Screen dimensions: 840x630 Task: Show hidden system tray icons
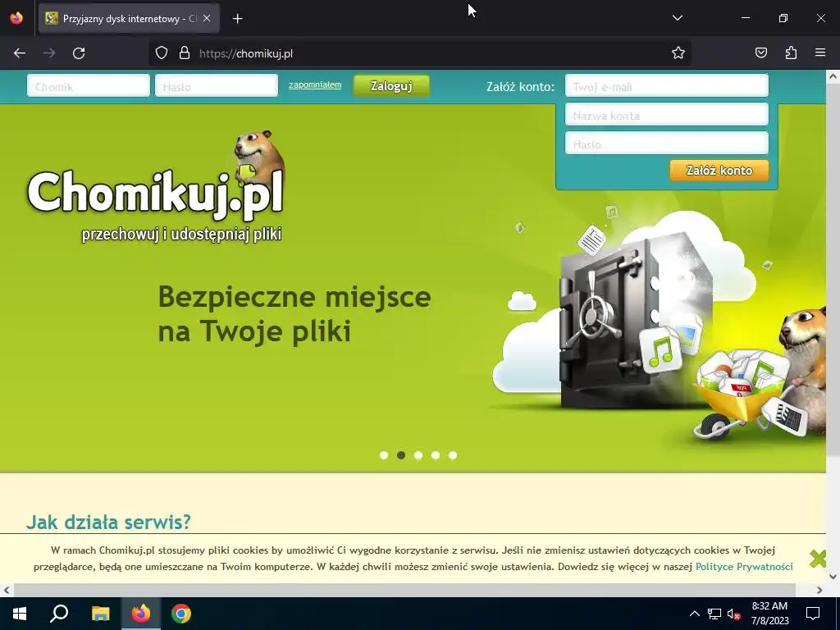[694, 614]
